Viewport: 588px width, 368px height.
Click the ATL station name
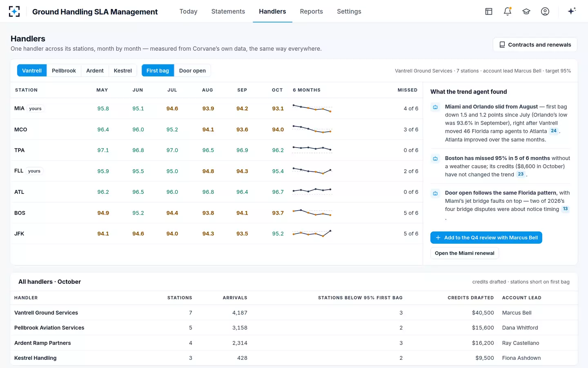point(19,192)
